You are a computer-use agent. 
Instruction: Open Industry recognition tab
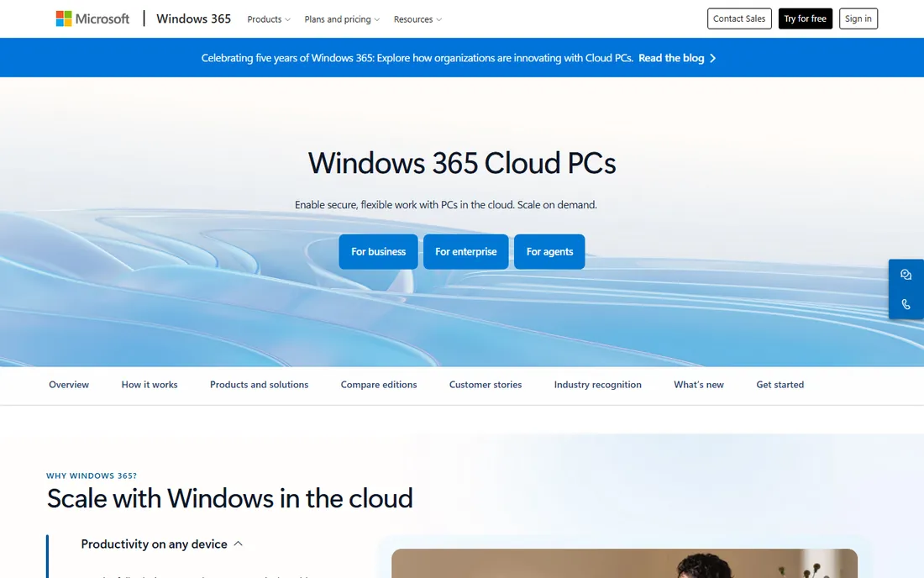click(597, 385)
